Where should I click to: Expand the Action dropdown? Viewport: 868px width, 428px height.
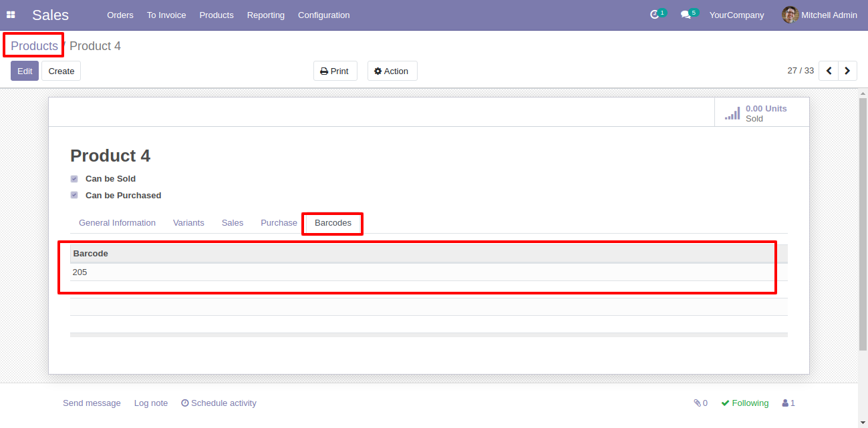[x=392, y=71]
